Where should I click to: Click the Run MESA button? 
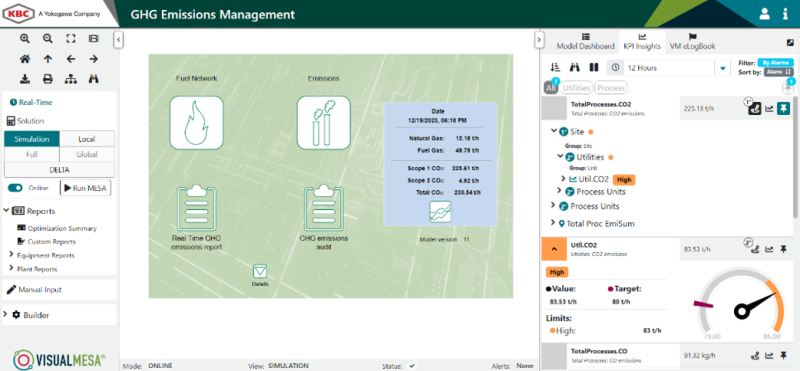click(x=86, y=188)
